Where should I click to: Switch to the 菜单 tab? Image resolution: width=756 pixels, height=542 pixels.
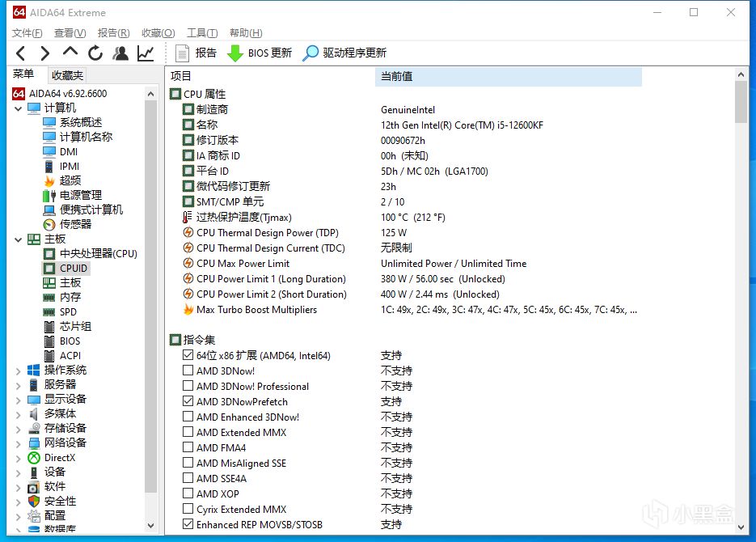tap(23, 74)
